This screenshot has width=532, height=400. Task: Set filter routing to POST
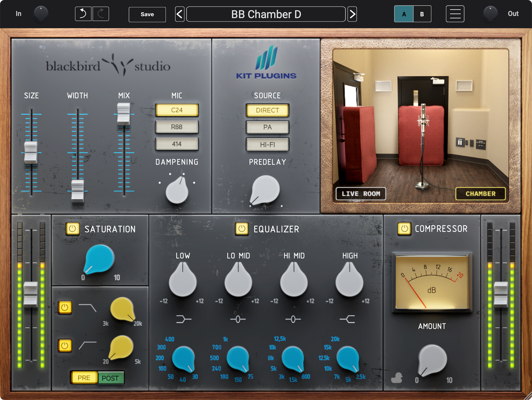click(111, 378)
